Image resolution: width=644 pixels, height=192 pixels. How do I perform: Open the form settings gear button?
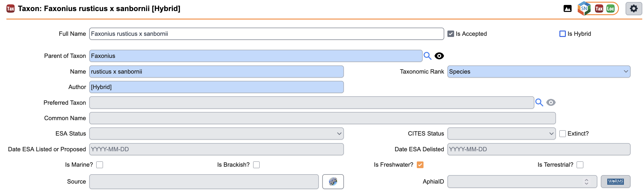(x=633, y=9)
